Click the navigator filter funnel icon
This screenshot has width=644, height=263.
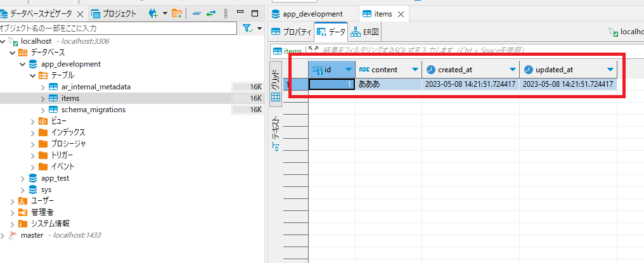coord(247,28)
